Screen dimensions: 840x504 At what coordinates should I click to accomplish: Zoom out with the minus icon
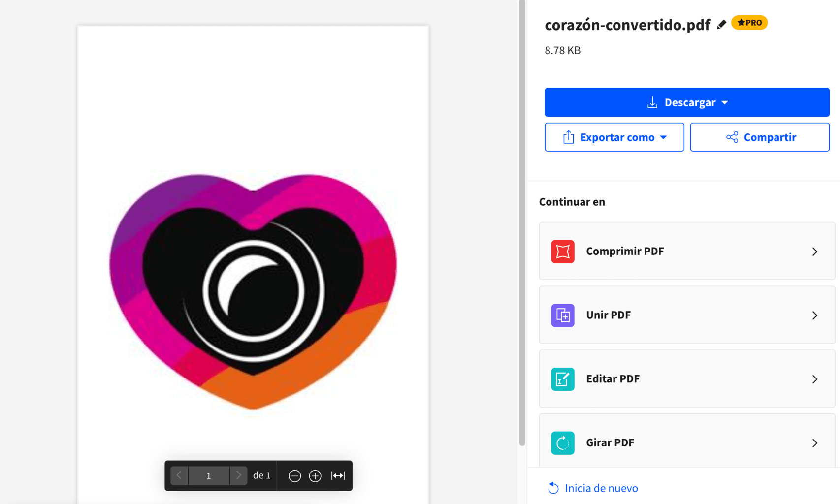(294, 475)
